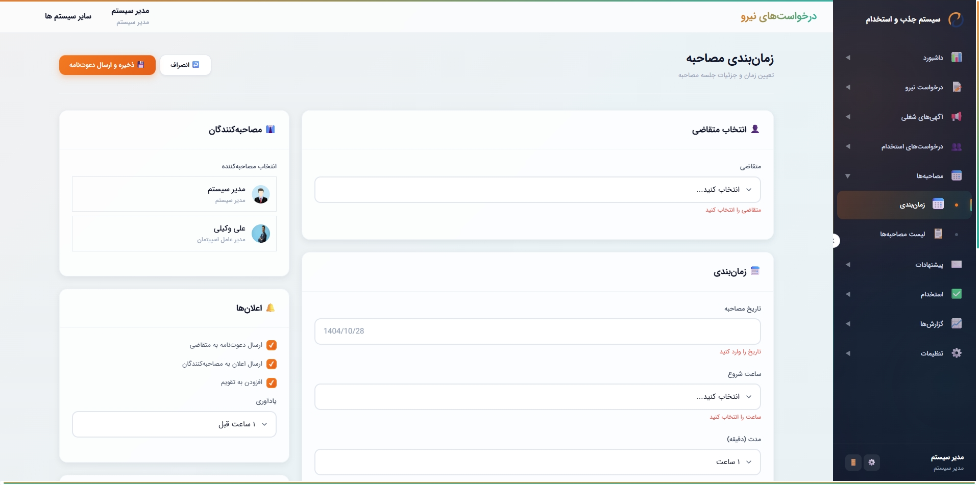
Task: Open the ساعت شروع start time dropdown
Action: (x=537, y=397)
